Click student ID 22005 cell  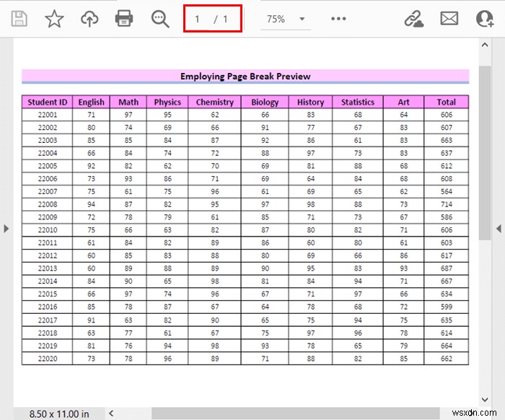pos(48,166)
